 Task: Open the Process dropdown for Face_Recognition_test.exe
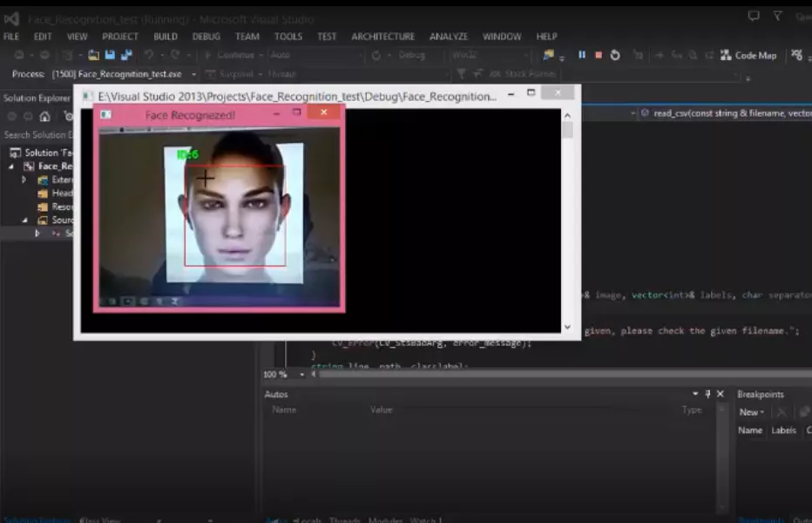tap(193, 75)
